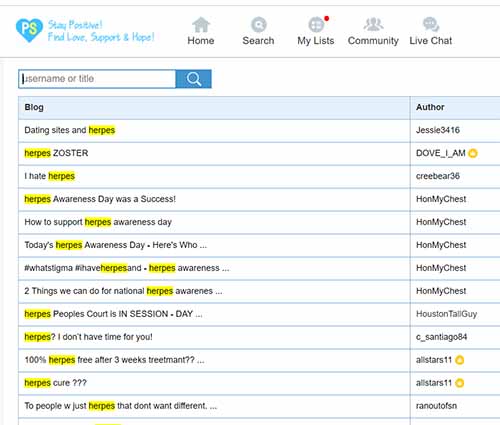Click the Author column header
Image resolution: width=500 pixels, height=425 pixels.
tap(430, 107)
